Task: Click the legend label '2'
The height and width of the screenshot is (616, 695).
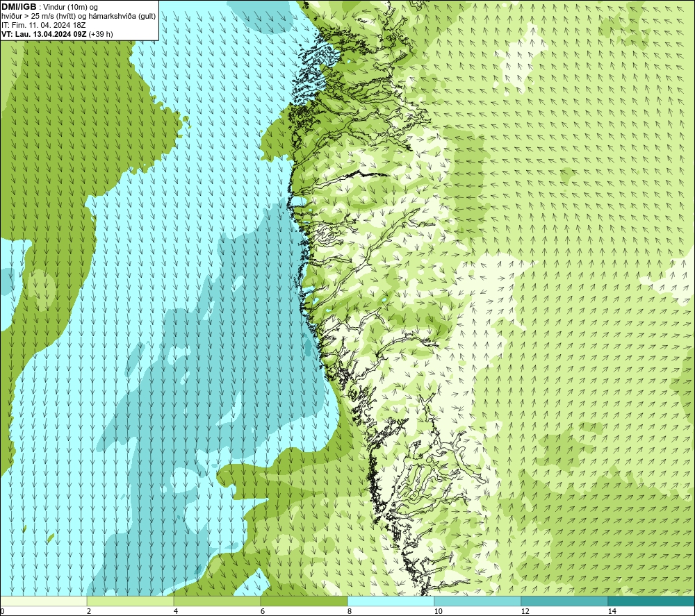Action: tap(89, 612)
